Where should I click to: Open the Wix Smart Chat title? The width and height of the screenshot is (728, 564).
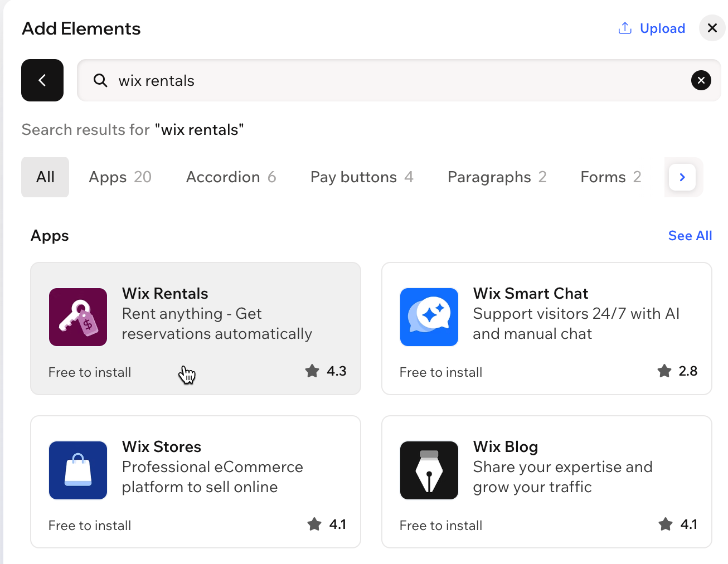(x=531, y=294)
